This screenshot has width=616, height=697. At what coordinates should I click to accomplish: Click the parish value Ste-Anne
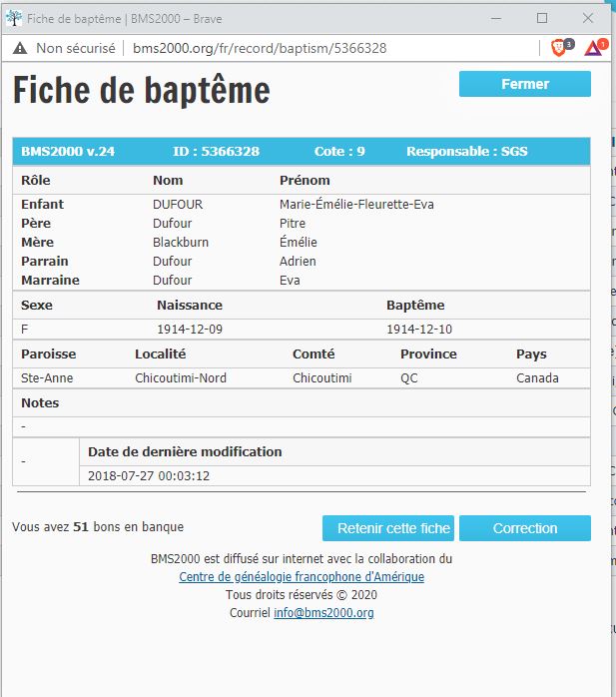[47, 377]
